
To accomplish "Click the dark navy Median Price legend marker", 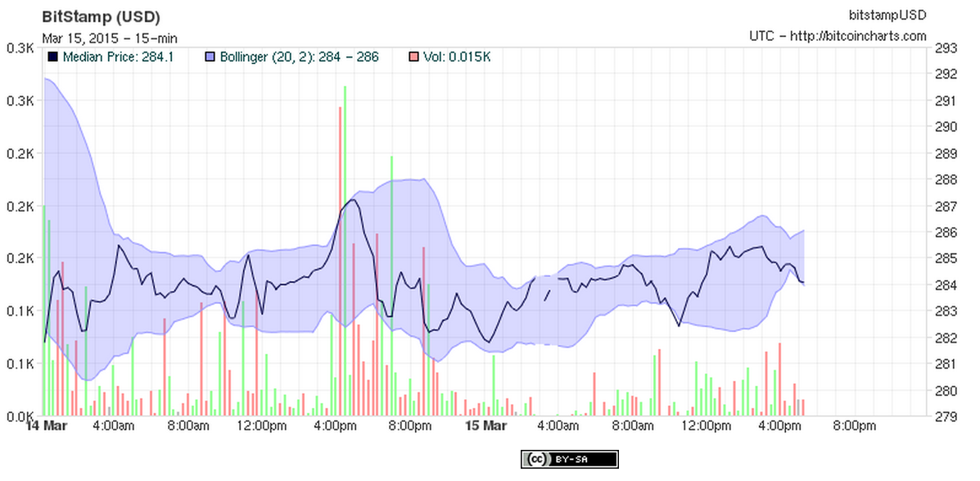I will tap(51, 57).
